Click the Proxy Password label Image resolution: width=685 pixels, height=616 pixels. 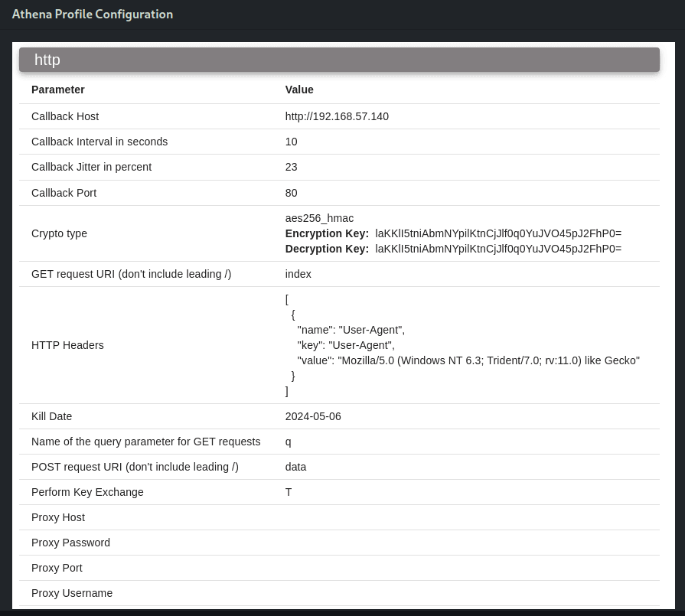[70, 543]
